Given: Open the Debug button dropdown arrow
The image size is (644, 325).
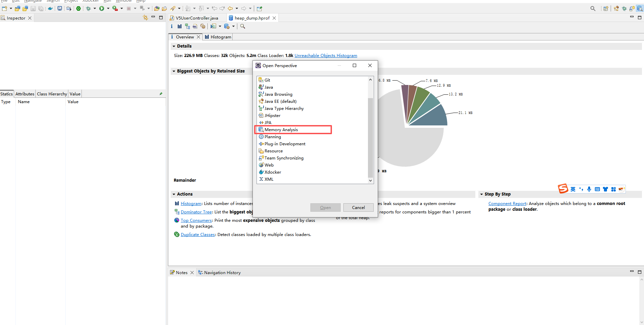Looking at the screenshot, I should click(95, 8).
